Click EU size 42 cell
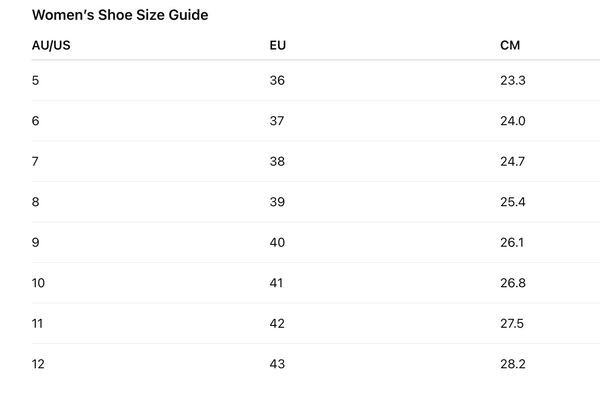The width and height of the screenshot is (600, 407). click(277, 324)
